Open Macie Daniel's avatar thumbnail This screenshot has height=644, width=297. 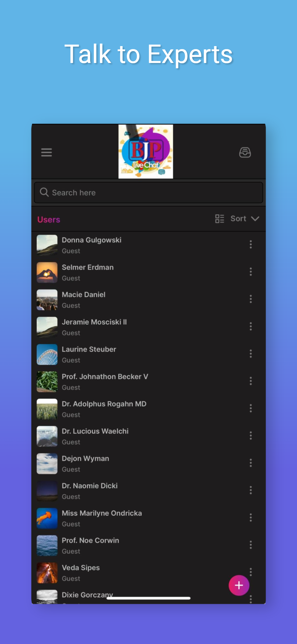[x=47, y=300]
